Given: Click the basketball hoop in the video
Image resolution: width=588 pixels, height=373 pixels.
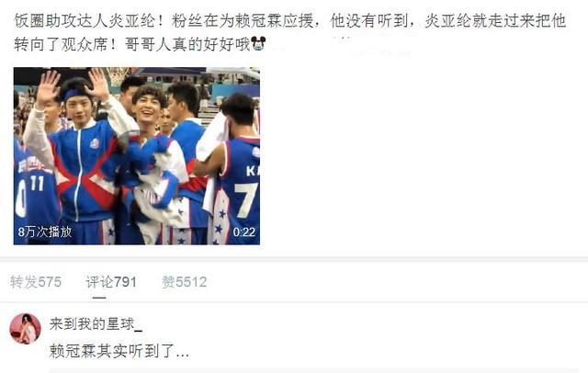Looking at the screenshot, I should click(117, 76).
